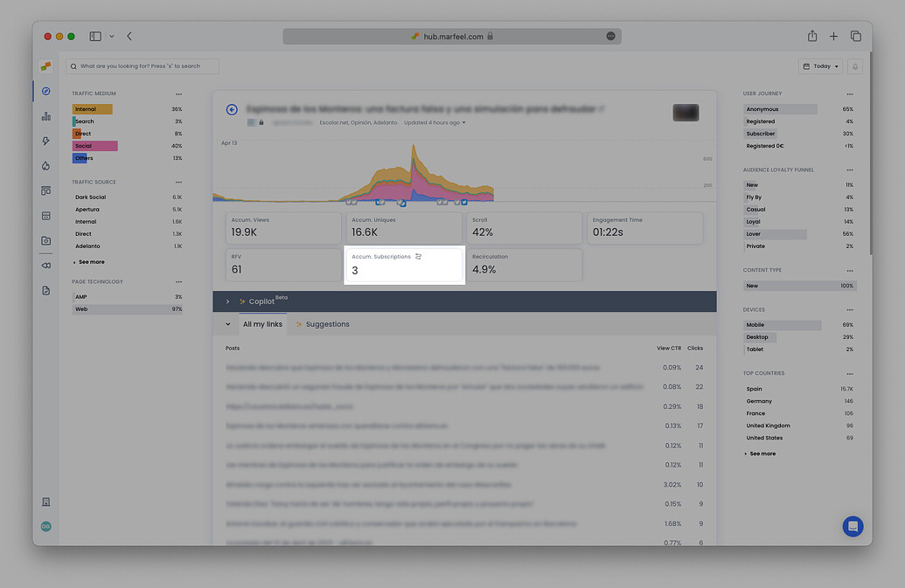The image size is (905, 588).
Task: Click the flame trending icon in sidebar
Action: pos(45,166)
